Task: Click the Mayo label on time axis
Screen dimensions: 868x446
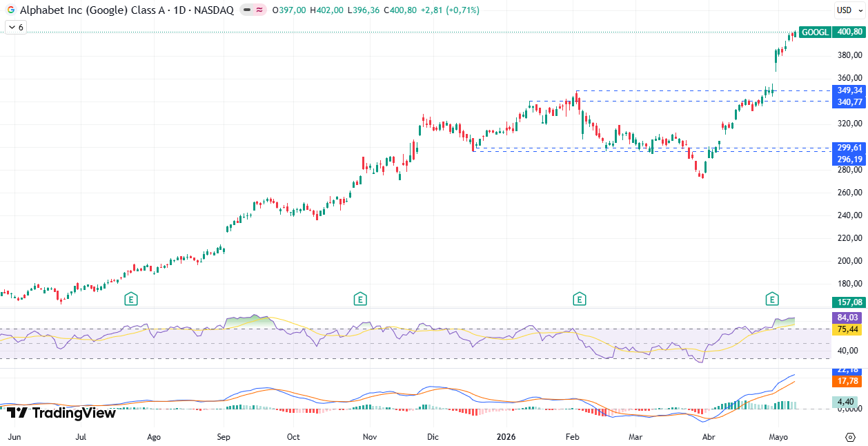Action: (778, 437)
